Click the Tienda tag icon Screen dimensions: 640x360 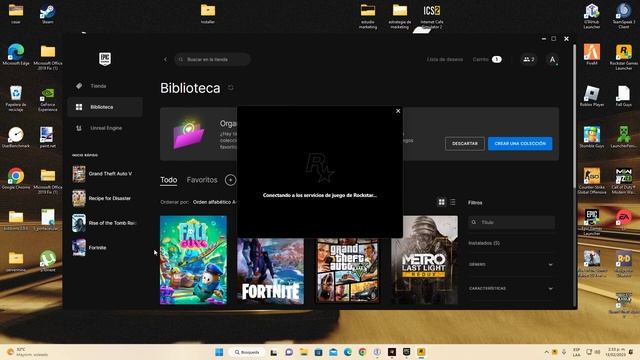[x=79, y=86]
